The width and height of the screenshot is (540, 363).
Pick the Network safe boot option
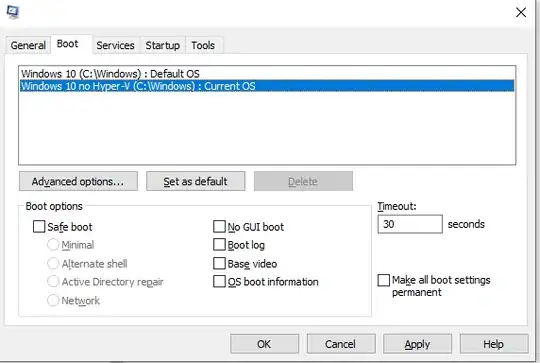point(53,300)
